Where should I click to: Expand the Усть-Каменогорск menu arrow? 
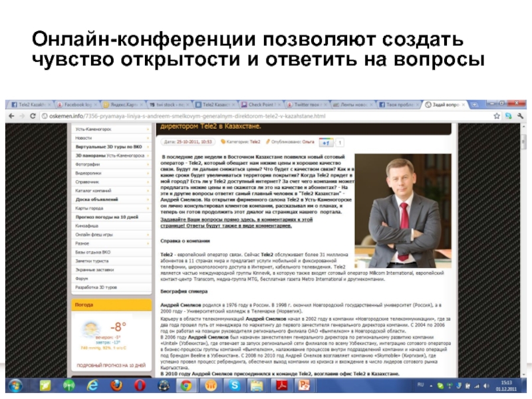pos(148,129)
